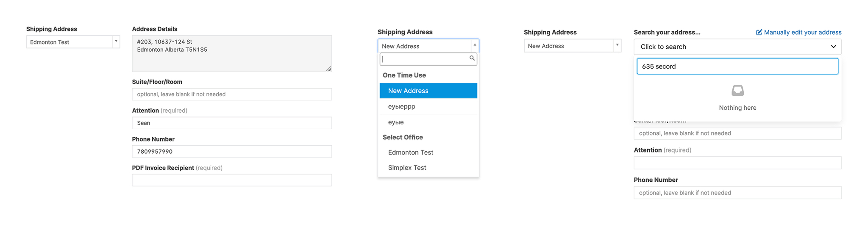
Task: Open the Click to search address dropdown
Action: [x=737, y=47]
